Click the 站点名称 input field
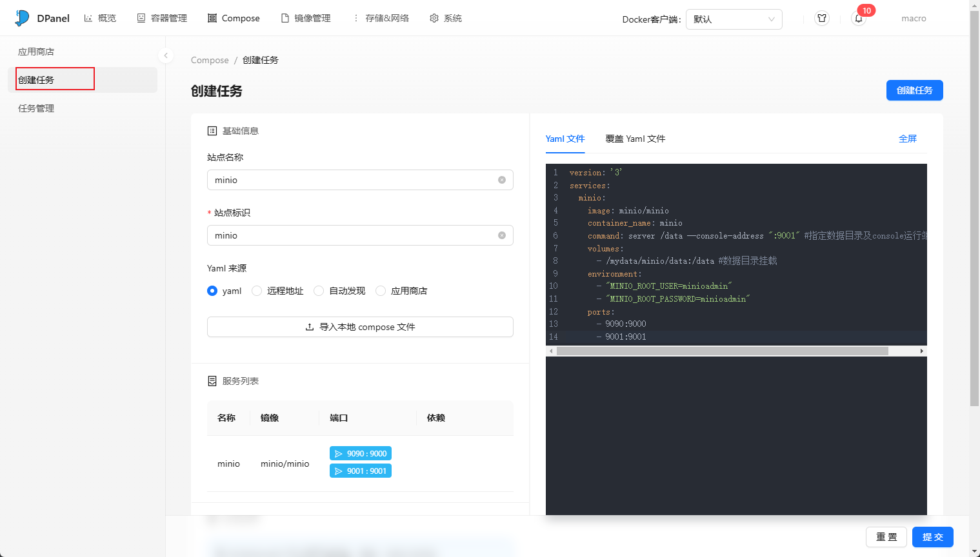 point(360,180)
